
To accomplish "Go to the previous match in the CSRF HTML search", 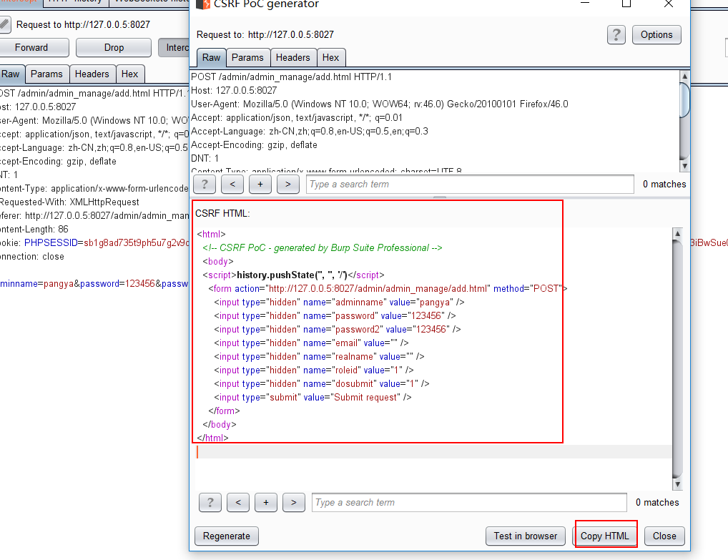I will pyautogui.click(x=238, y=502).
